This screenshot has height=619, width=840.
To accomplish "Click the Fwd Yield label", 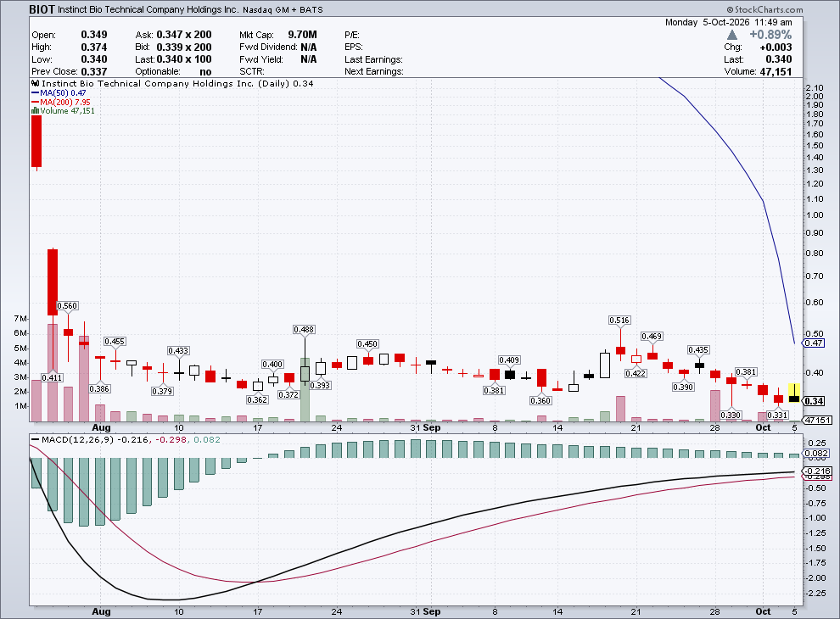I will [x=260, y=59].
